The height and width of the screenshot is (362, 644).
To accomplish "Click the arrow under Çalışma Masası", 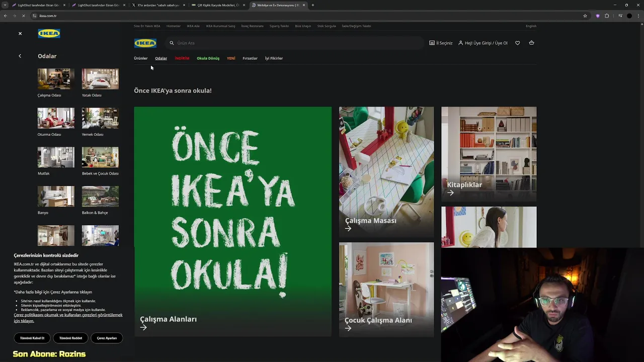I will tap(348, 228).
